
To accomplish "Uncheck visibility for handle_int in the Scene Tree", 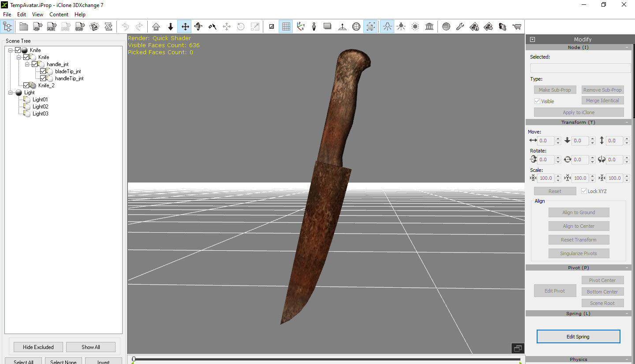I will 34,64.
